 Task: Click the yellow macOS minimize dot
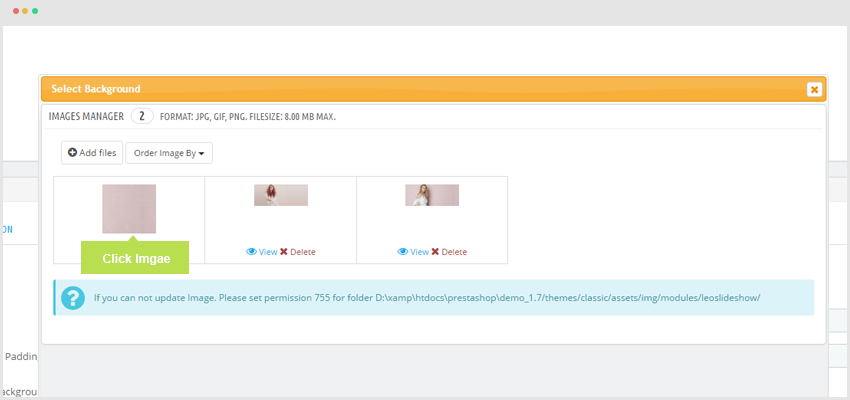25,11
